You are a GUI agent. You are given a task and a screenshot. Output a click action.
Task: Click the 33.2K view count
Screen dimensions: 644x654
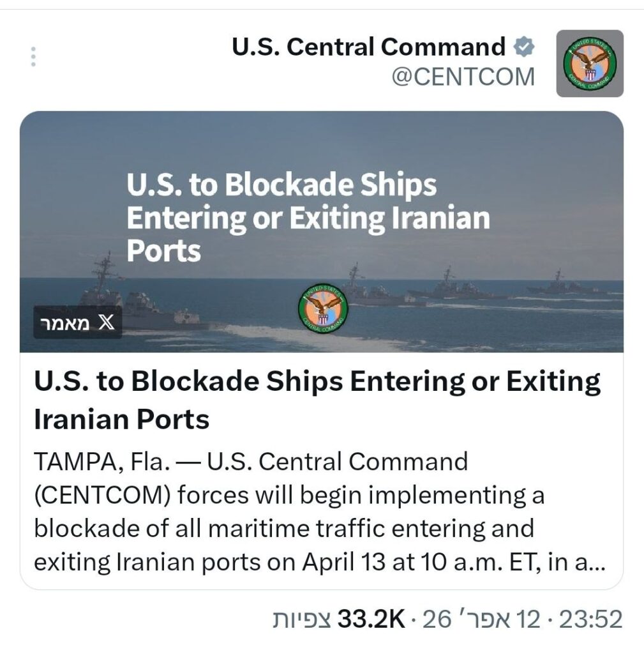coord(371,619)
